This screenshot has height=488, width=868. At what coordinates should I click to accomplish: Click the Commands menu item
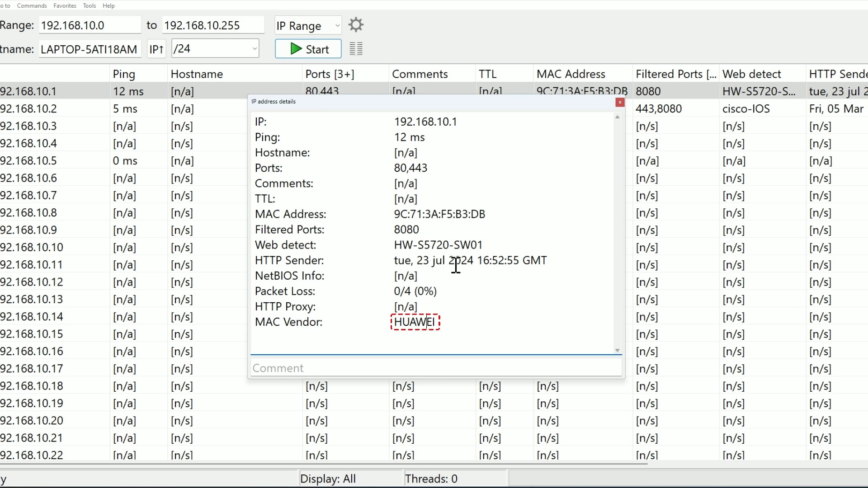click(x=32, y=5)
